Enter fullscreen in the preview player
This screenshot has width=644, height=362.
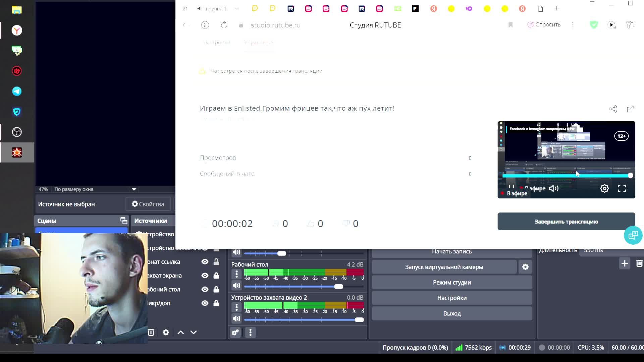tap(622, 188)
